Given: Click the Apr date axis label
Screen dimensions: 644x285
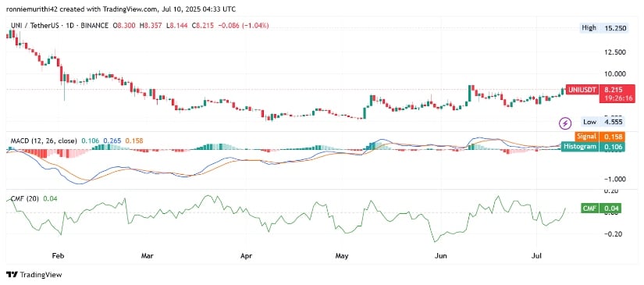Looking at the screenshot, I should tap(246, 256).
